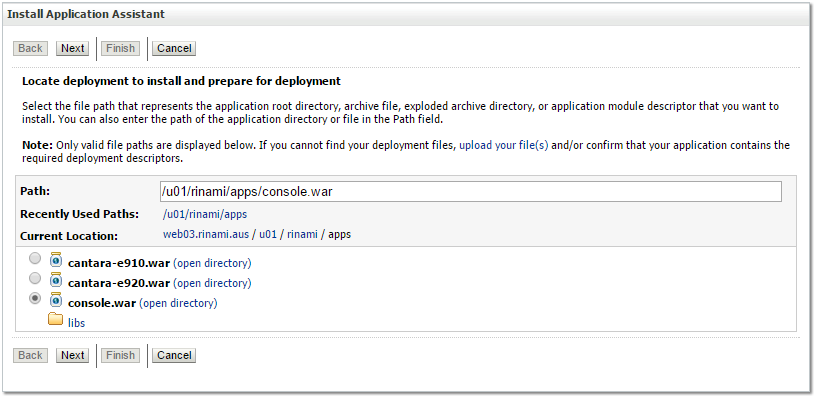Viewport: 814px width, 396px height.
Task: Follow the 'upload your file(s)' link
Action: point(504,145)
